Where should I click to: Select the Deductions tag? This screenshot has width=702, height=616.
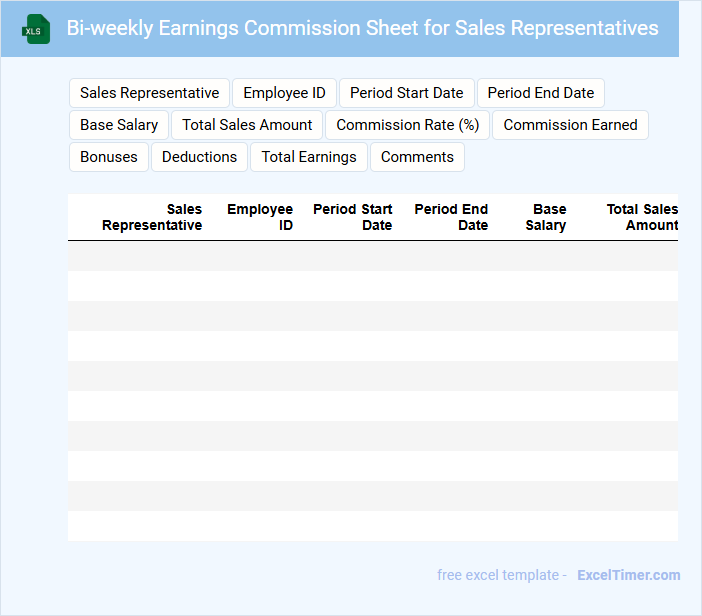[x=199, y=157]
